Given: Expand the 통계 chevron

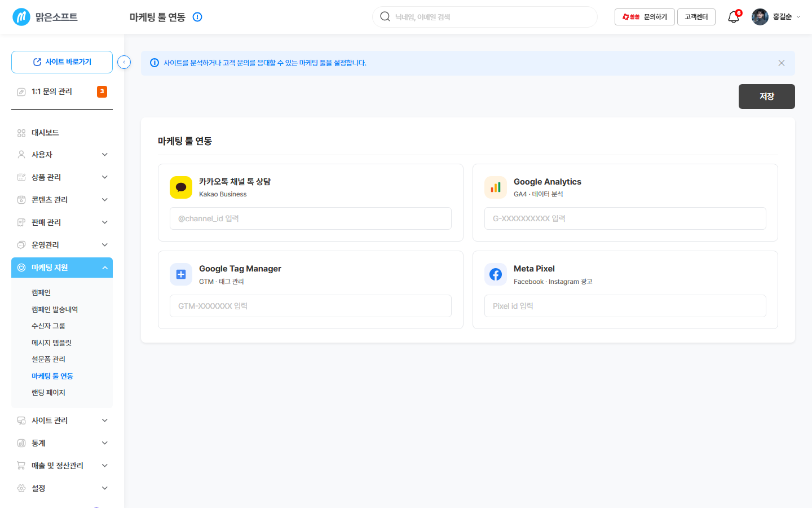Looking at the screenshot, I should [105, 443].
